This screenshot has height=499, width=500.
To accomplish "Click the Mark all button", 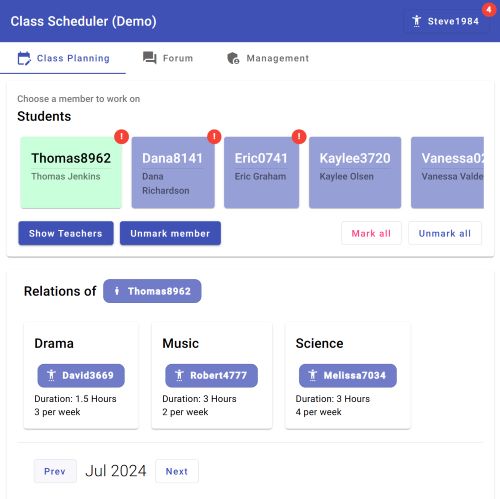I will coord(371,233).
